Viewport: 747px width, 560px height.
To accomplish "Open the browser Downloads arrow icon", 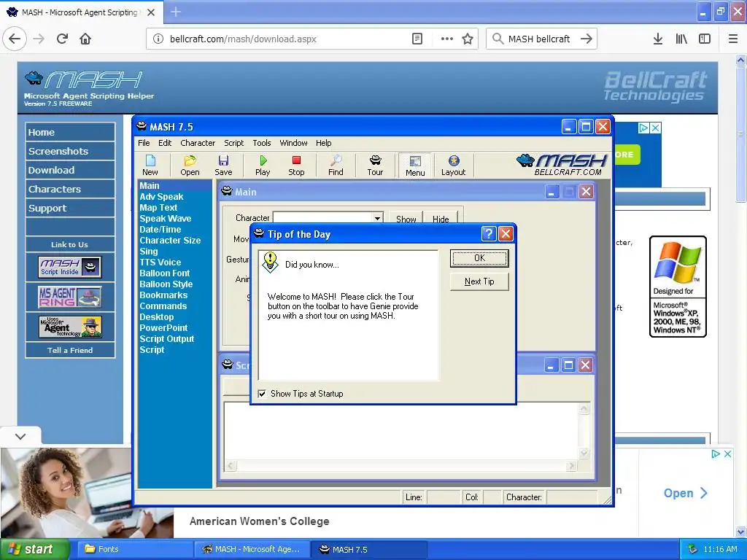I will click(x=658, y=39).
